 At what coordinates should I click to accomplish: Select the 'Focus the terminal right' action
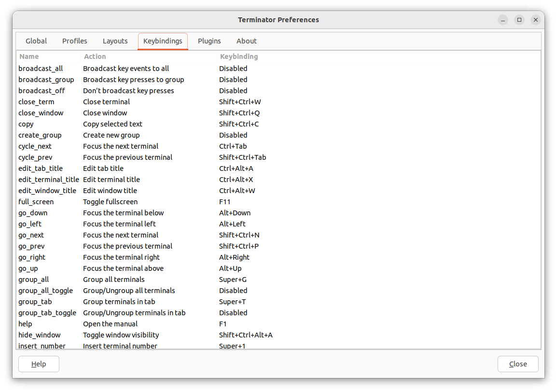[x=122, y=257]
